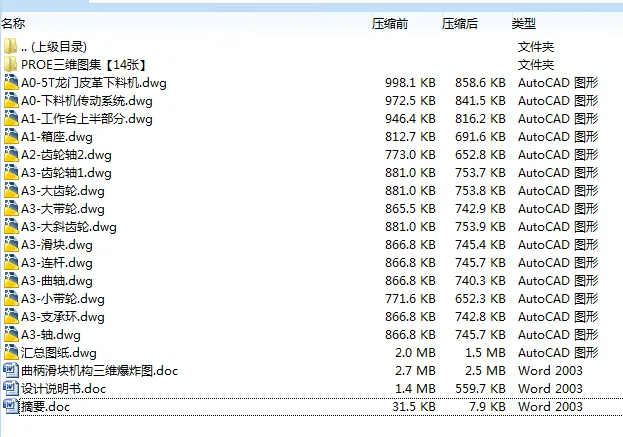Image resolution: width=623 pixels, height=437 pixels.
Task: Click icon of A1-工作台上半部分.dwg
Action: pos(11,118)
